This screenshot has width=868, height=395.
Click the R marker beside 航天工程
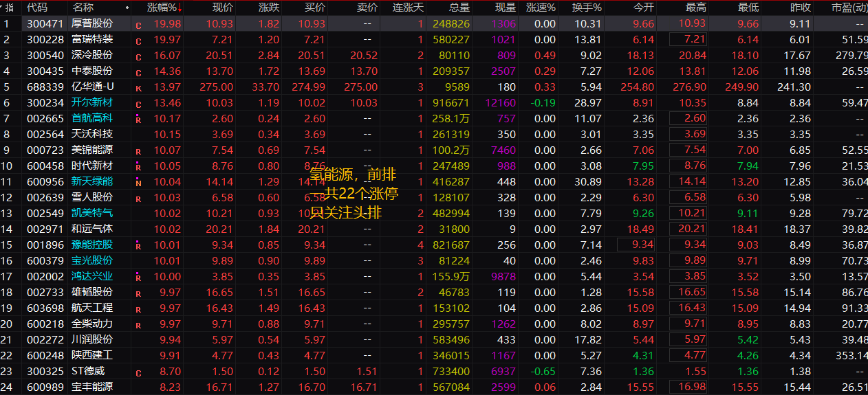(x=138, y=310)
